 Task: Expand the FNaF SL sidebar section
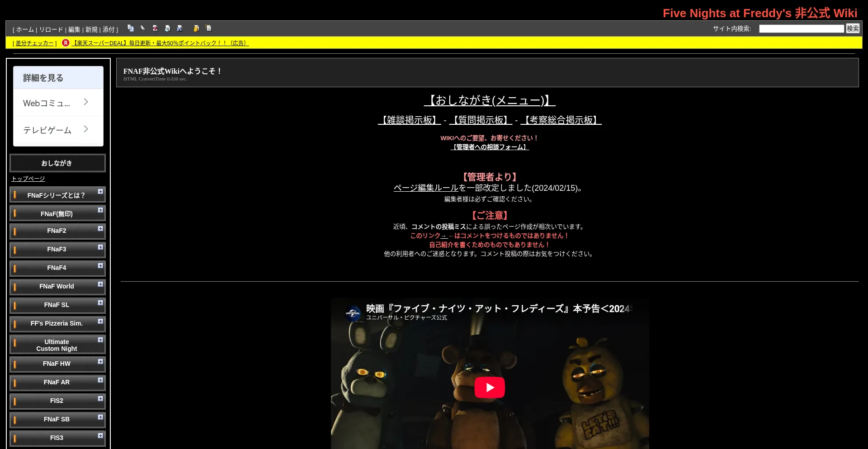pyautogui.click(x=100, y=303)
